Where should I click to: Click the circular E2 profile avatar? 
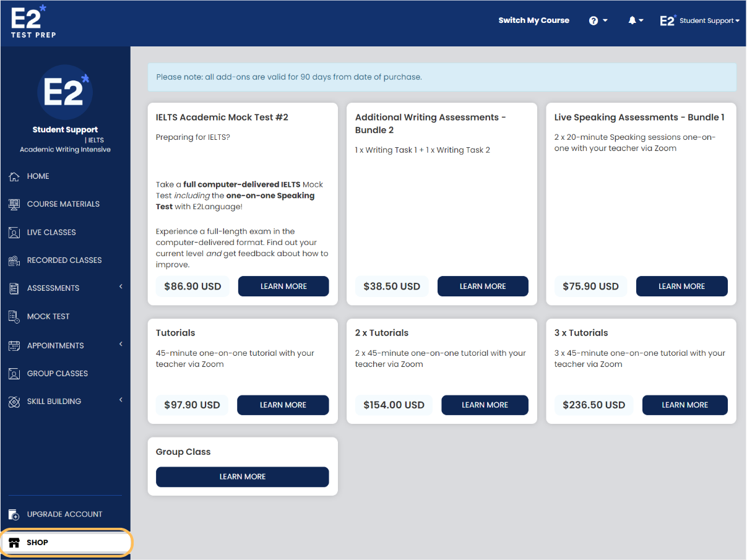pos(65,92)
